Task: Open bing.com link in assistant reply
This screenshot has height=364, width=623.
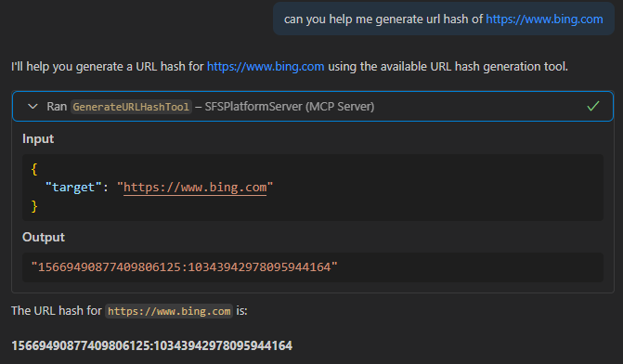Action: coord(266,66)
